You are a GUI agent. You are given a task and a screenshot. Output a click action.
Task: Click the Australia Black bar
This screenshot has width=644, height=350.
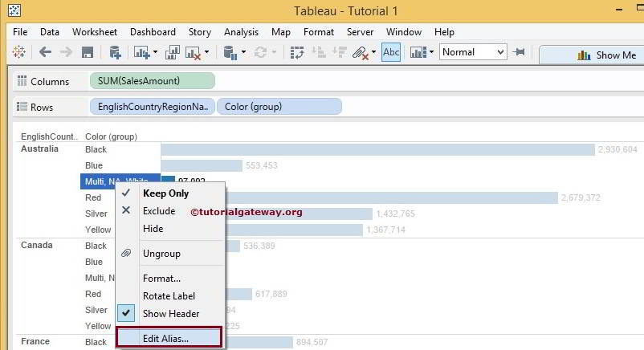377,149
